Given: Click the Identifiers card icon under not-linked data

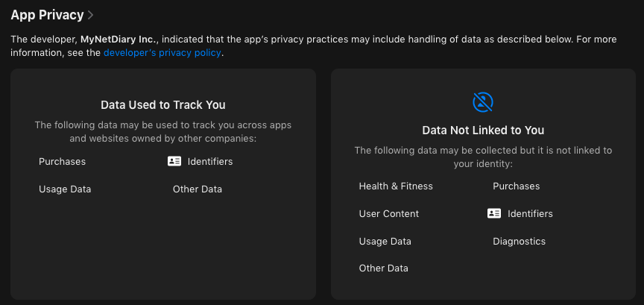Looking at the screenshot, I should (494, 213).
